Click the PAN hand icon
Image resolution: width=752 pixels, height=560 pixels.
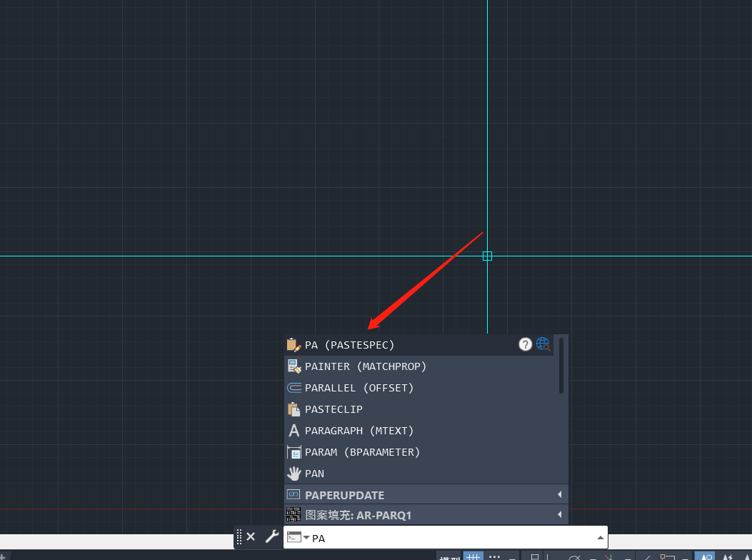pos(294,474)
